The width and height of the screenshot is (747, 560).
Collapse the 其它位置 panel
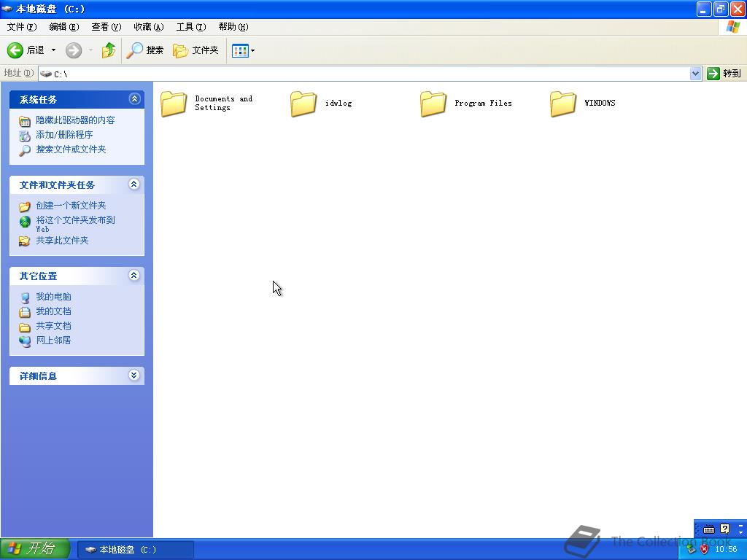pos(134,275)
